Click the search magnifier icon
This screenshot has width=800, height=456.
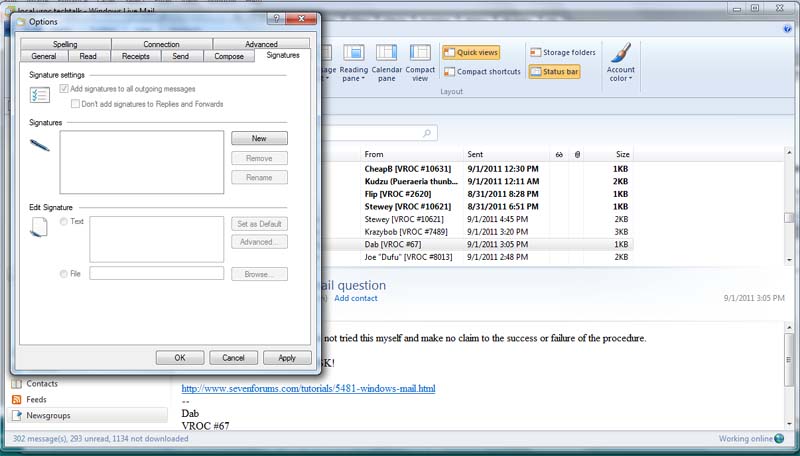[x=427, y=134]
